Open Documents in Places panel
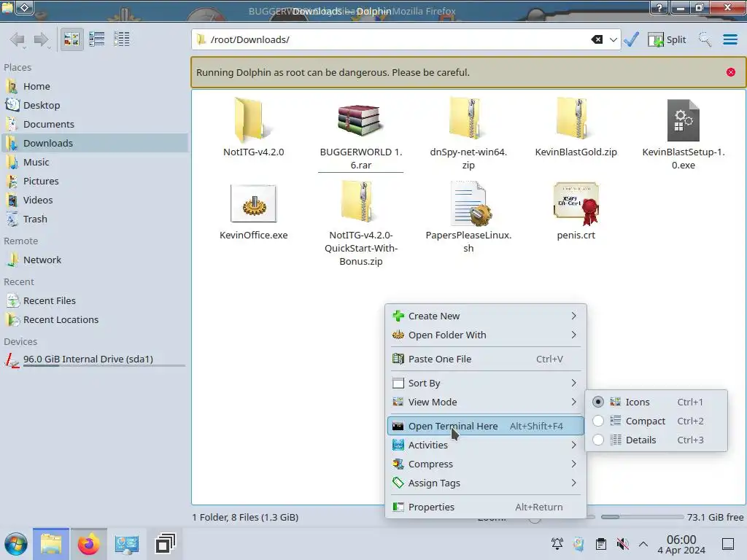Image resolution: width=747 pixels, height=560 pixels. 94,124
